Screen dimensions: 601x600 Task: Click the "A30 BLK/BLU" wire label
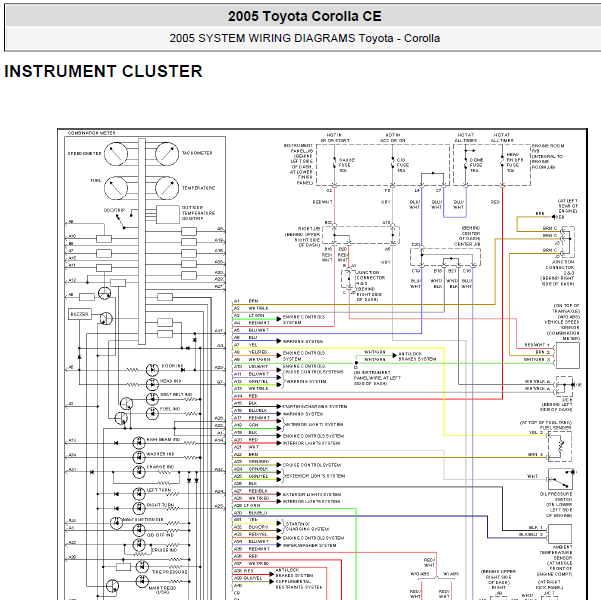[x=250, y=513]
